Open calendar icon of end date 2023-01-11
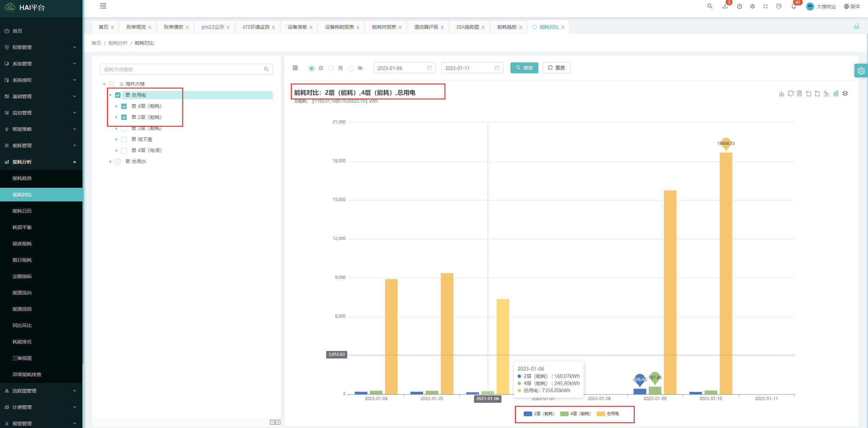This screenshot has height=428, width=868. pyautogui.click(x=497, y=68)
